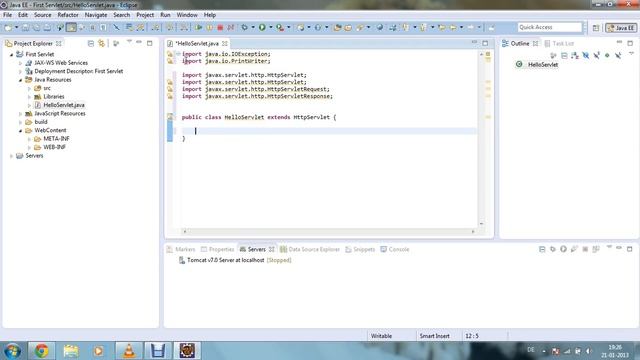The image size is (640, 360).
Task: Click Publish to server icon in Servers view
Action: coord(596,249)
